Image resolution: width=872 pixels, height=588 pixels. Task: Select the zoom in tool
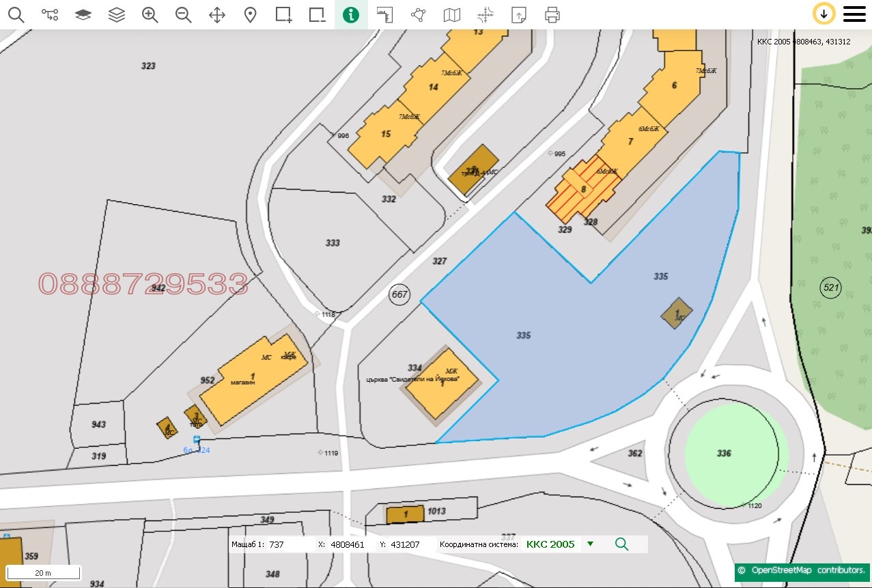point(150,14)
